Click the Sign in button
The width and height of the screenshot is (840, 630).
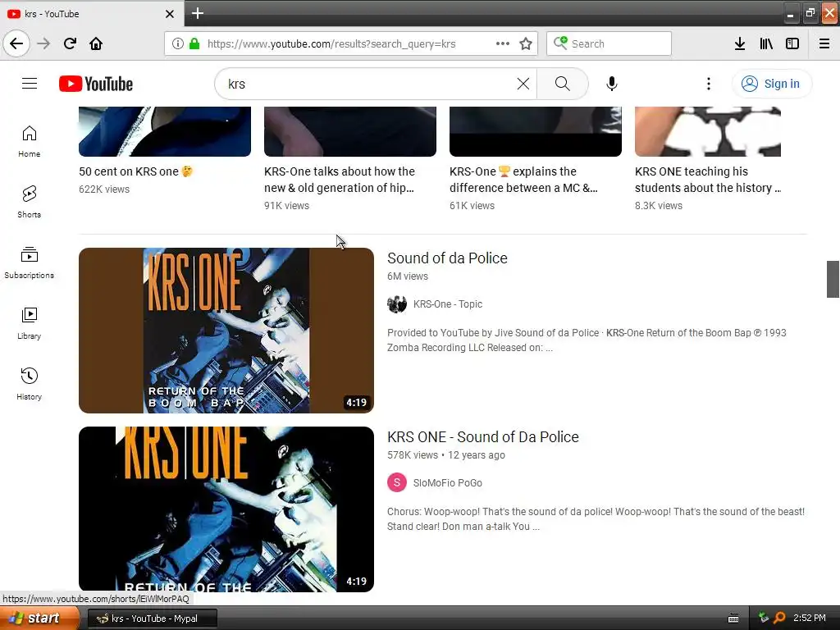point(771,84)
